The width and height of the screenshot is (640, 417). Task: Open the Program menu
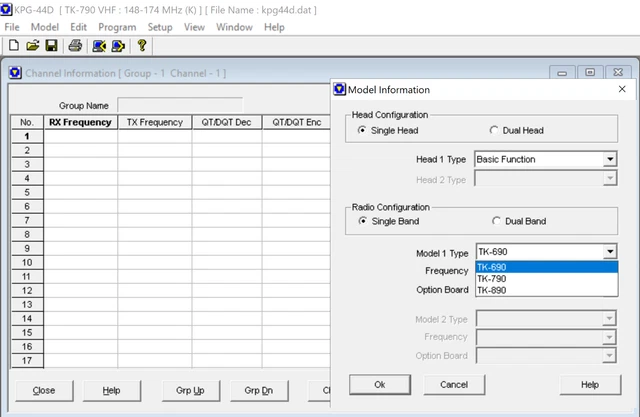(117, 27)
